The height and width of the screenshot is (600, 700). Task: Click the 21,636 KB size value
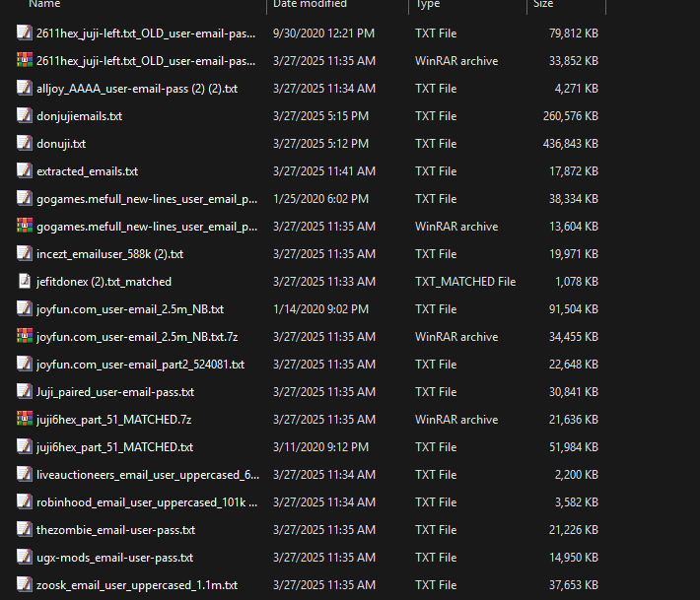click(x=574, y=420)
